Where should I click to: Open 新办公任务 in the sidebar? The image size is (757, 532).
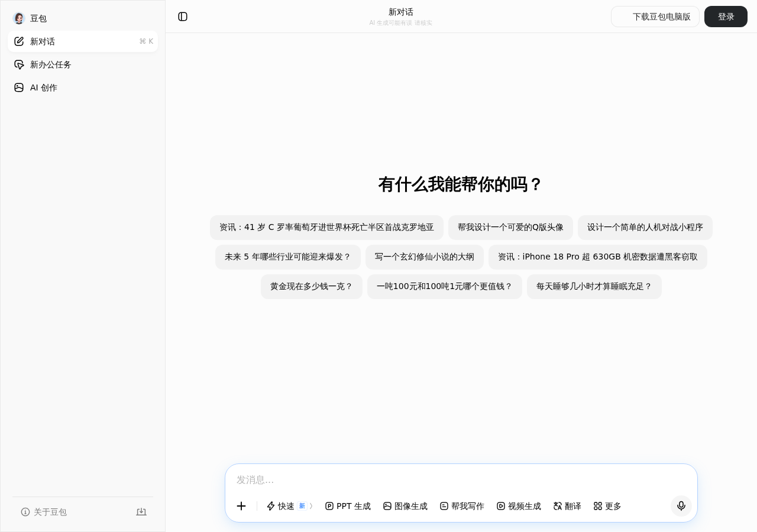pyautogui.click(x=83, y=64)
